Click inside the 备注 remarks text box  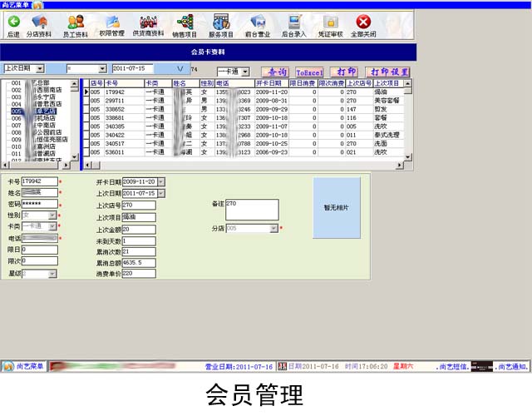252,210
